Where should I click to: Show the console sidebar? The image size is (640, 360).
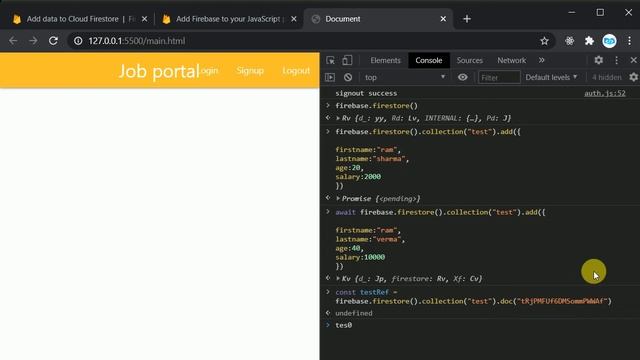pos(330,77)
